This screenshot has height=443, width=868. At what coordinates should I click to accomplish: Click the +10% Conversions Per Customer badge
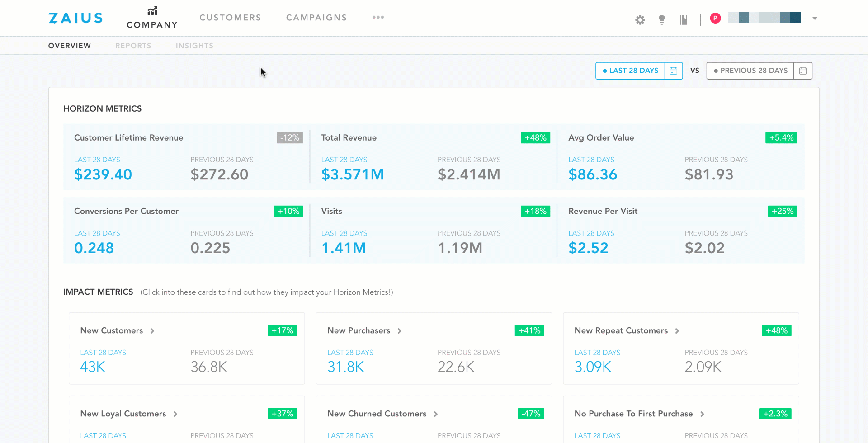[x=288, y=212]
